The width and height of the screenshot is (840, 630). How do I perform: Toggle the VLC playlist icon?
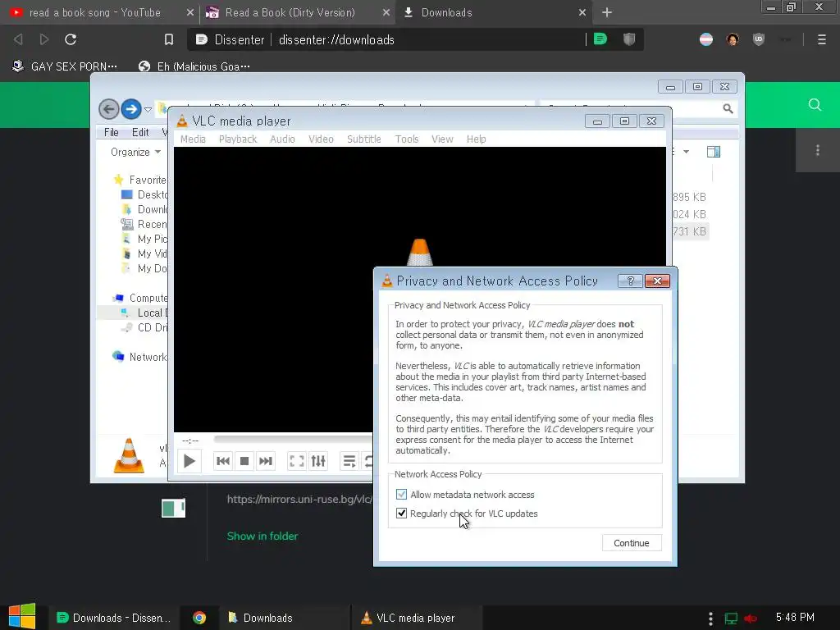(x=349, y=461)
